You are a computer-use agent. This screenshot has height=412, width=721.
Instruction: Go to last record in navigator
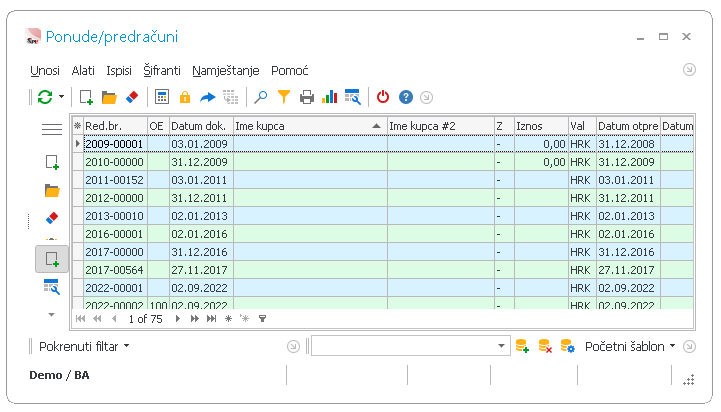[212, 319]
